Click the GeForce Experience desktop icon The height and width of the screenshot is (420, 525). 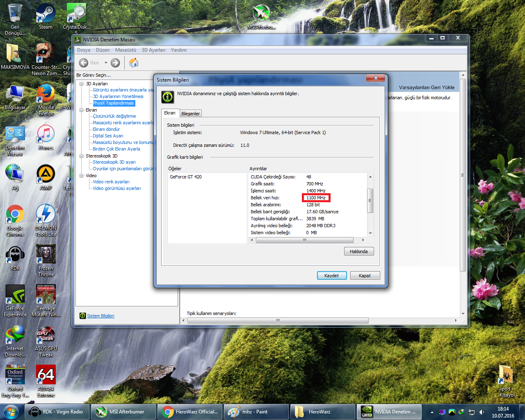tap(15, 301)
